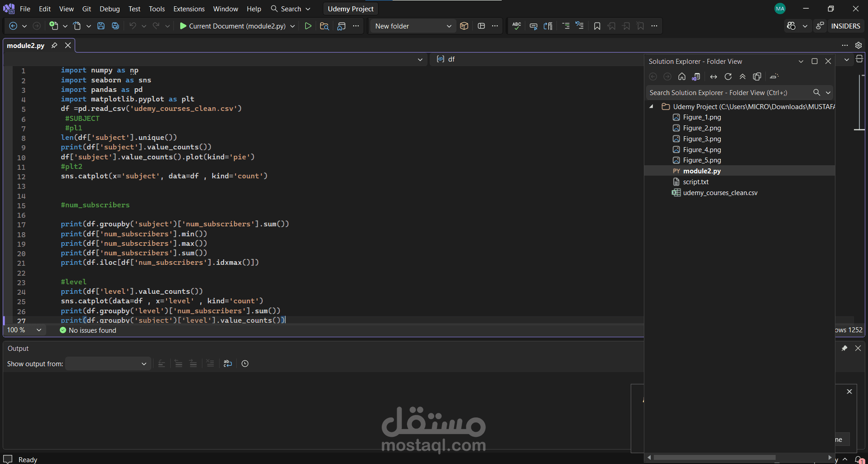Expand the Current Document run target dropdown arrow

(x=293, y=26)
